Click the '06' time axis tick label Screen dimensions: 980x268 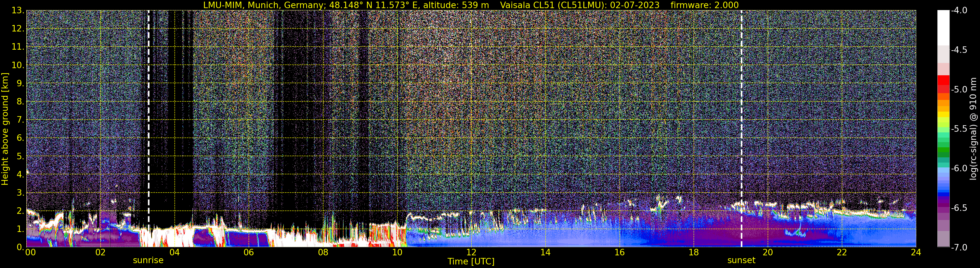pos(248,252)
